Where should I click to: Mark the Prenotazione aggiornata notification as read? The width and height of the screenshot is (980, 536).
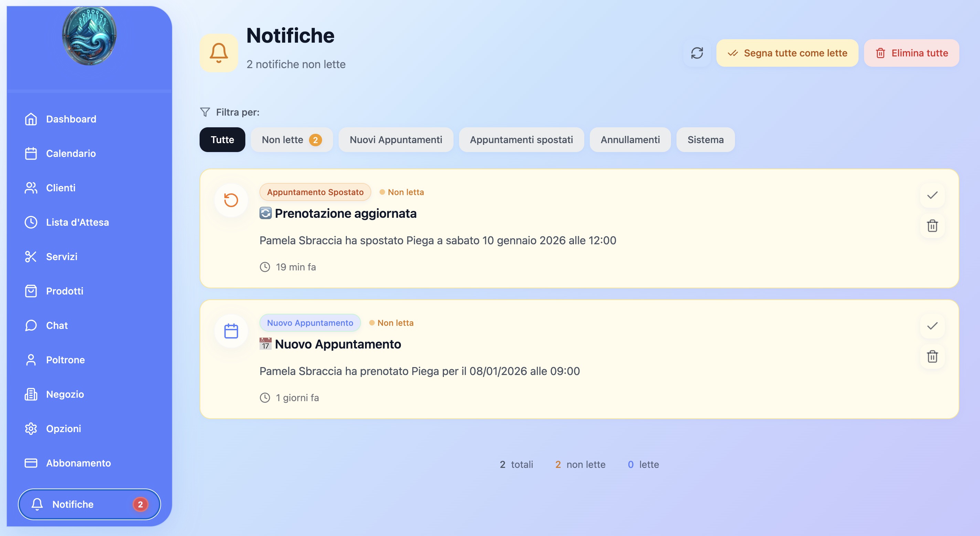932,195
